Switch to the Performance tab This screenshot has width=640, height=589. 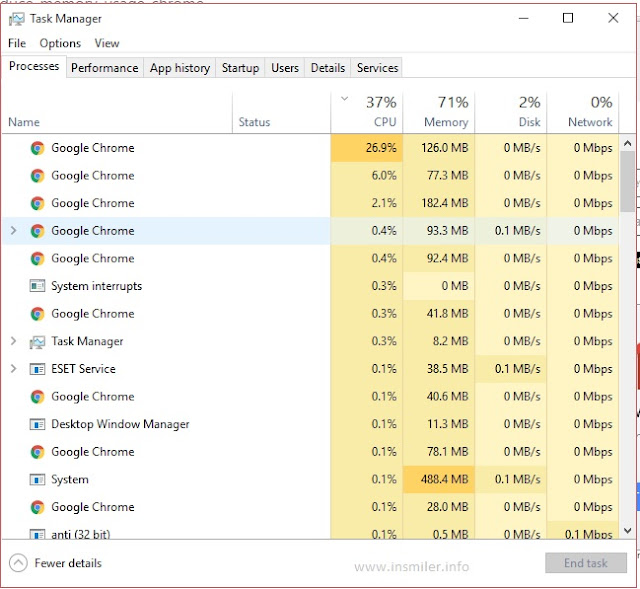pos(104,68)
